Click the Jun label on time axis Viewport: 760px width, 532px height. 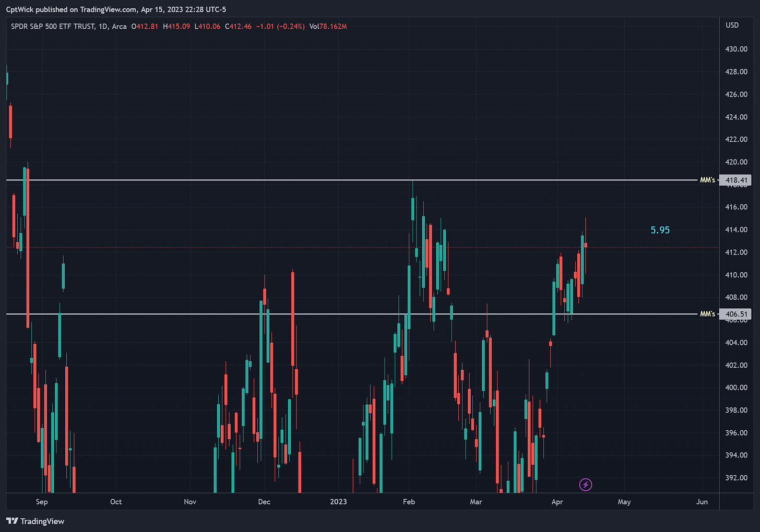[x=702, y=502]
